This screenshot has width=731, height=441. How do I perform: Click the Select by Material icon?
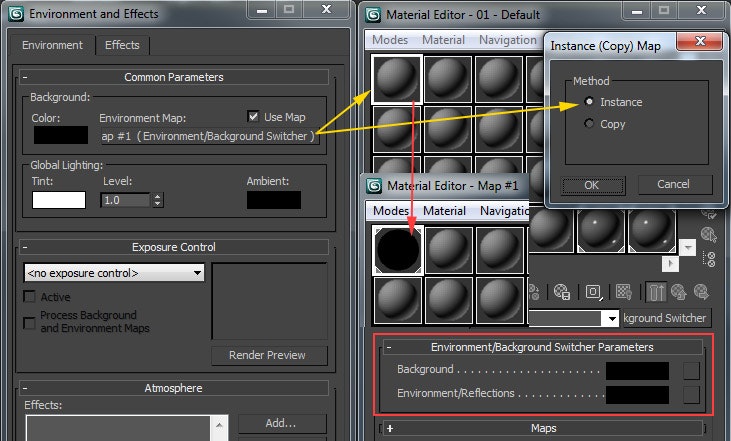click(709, 235)
